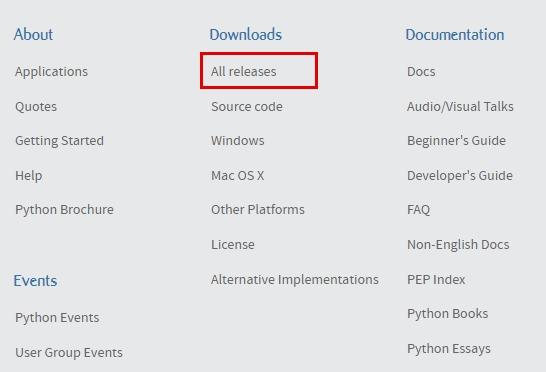546x372 pixels.
Task: Open the All releases link
Action: (243, 71)
